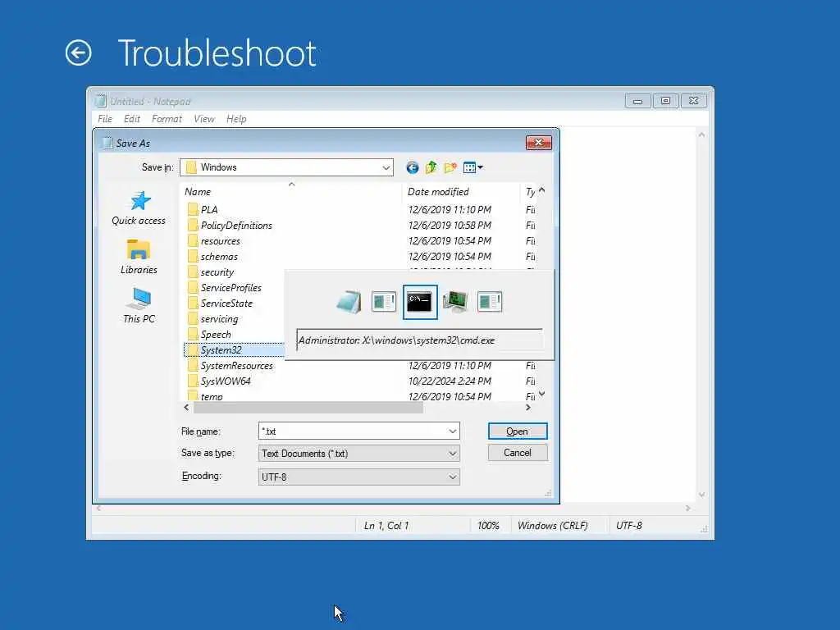Viewport: 840px width, 630px height.
Task: Click the 12/6/2019 10:58 PM date cell
Action: tap(450, 226)
